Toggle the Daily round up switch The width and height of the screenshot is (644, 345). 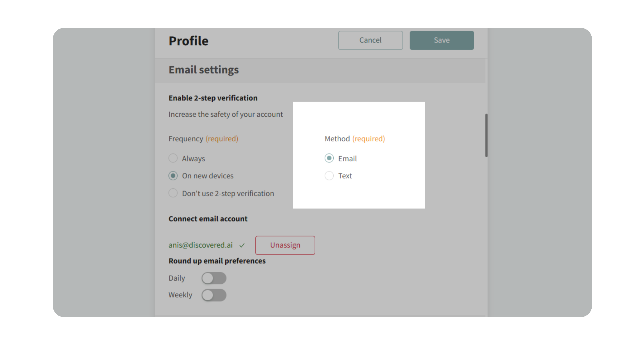pos(214,278)
